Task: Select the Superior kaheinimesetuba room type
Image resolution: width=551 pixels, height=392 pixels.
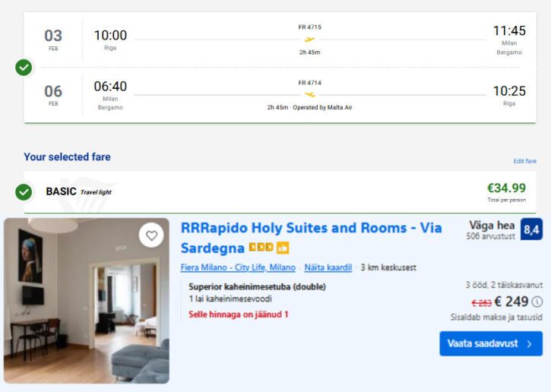Action: pos(257,286)
